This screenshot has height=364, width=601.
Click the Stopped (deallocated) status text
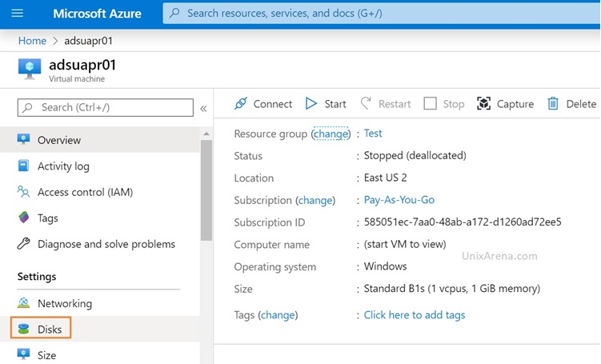point(415,155)
